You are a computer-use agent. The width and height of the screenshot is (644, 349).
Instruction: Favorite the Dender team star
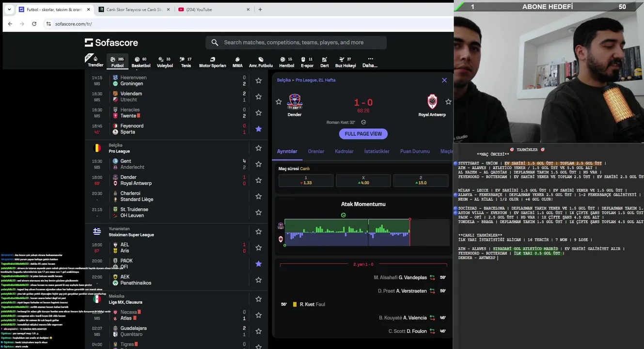click(279, 102)
